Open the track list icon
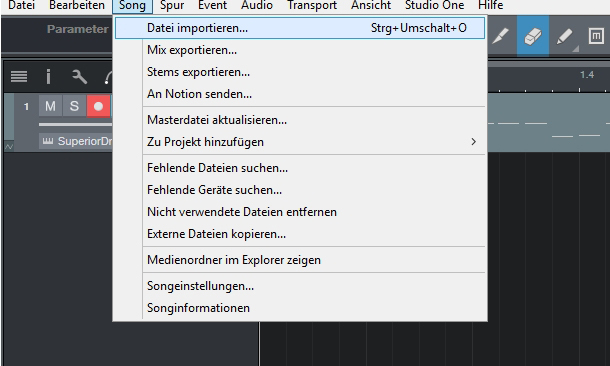Viewport: 610px width, 366px height. (x=19, y=77)
